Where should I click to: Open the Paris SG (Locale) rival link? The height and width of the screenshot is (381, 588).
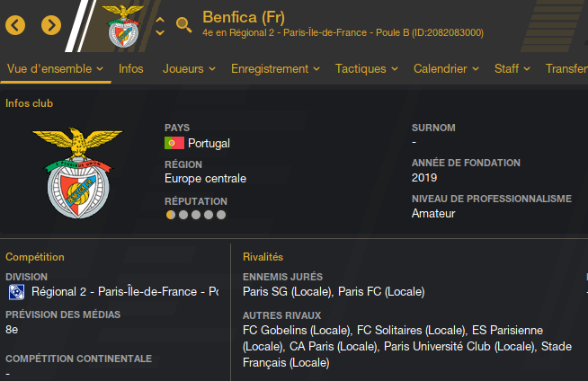pyautogui.click(x=288, y=292)
